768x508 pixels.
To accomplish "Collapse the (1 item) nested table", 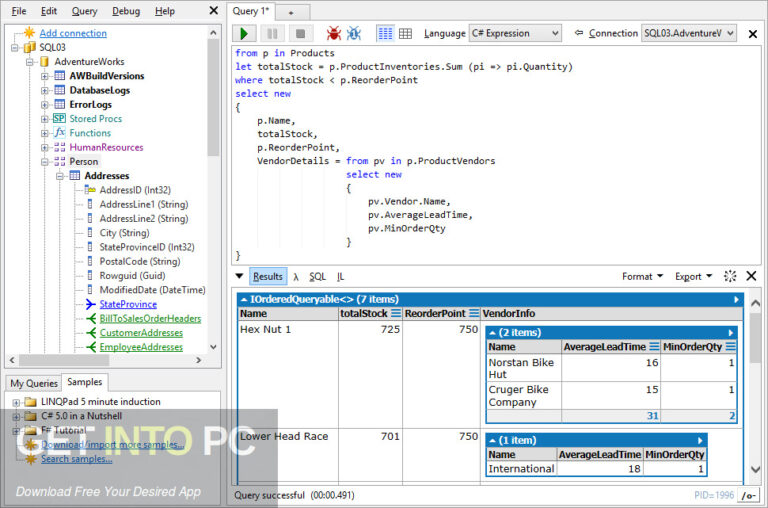I will (492, 440).
